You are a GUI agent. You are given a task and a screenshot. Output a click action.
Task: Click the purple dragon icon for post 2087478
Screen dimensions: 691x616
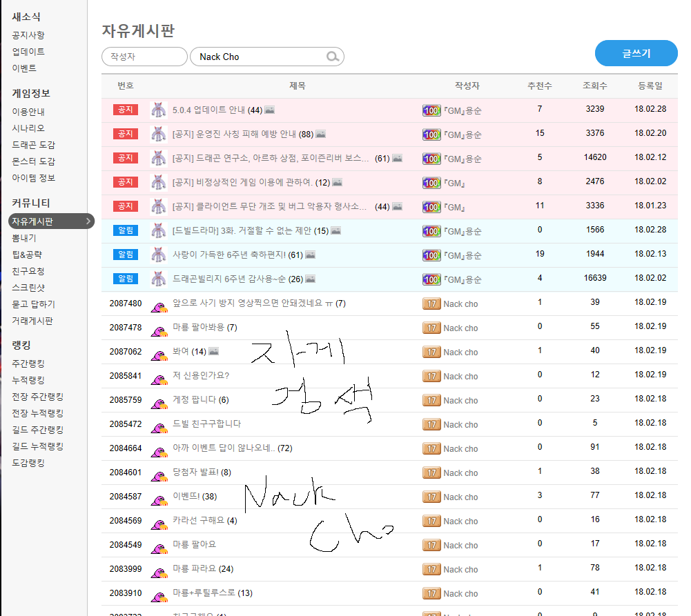tap(159, 328)
